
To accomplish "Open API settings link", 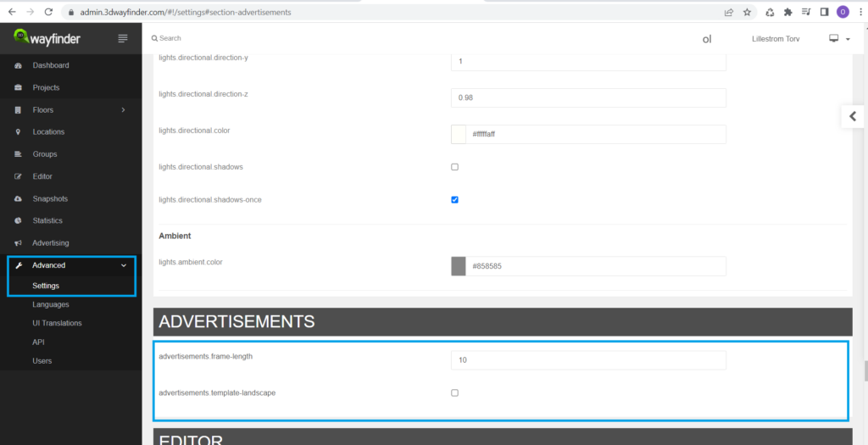I will (38, 342).
